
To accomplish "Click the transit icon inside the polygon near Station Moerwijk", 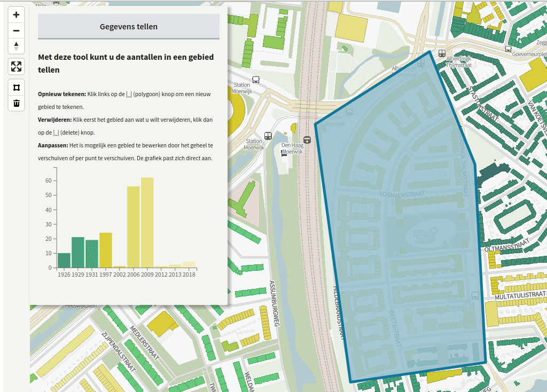I will pos(348,112).
